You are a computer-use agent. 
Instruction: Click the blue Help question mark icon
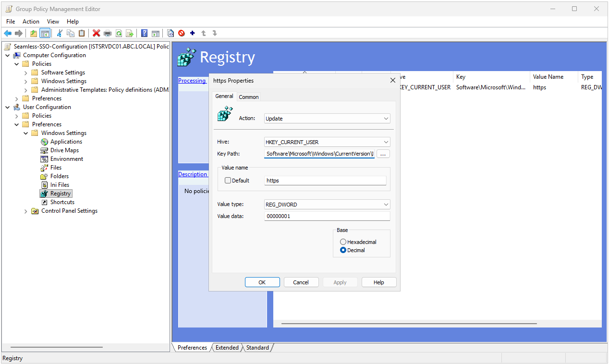145,33
